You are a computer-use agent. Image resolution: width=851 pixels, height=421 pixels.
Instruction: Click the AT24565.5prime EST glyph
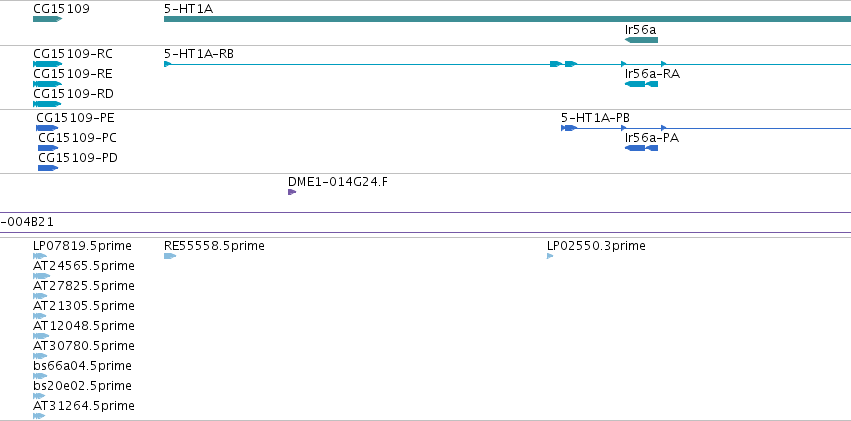42,276
